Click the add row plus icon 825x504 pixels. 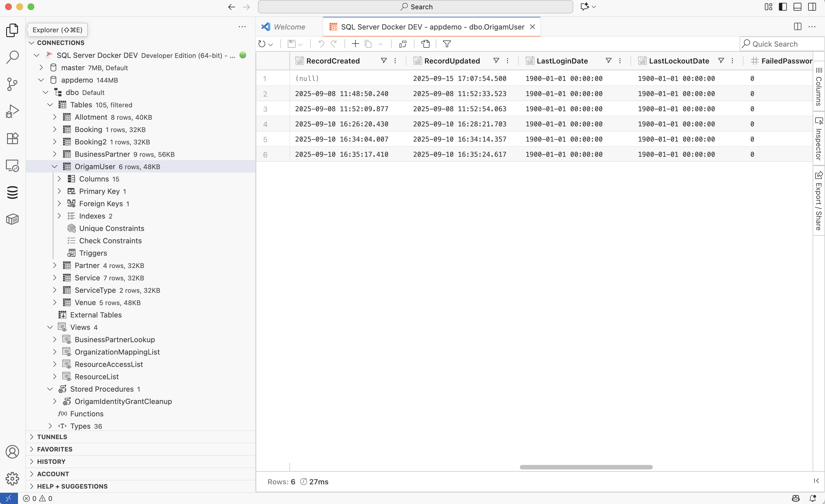click(355, 44)
